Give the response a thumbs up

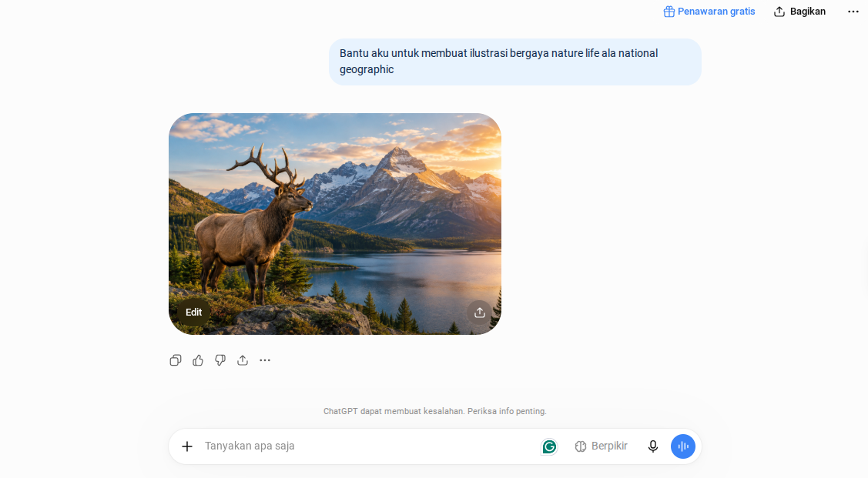[198, 360]
